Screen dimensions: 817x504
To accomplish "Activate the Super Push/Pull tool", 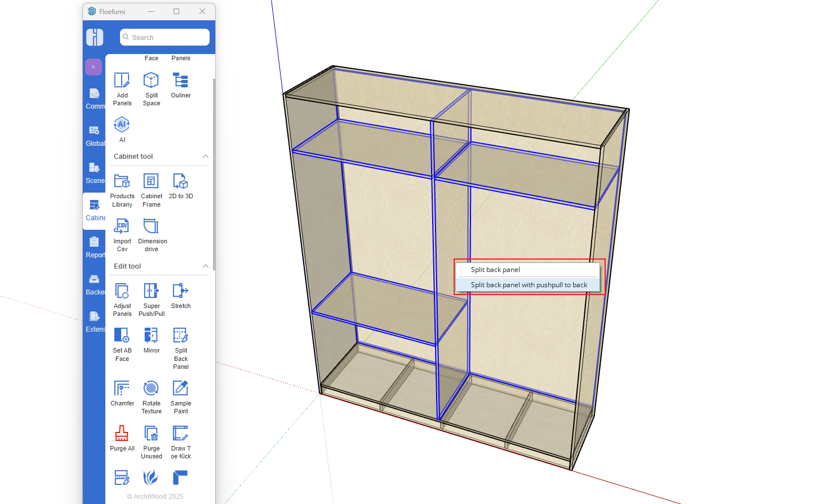I will [x=151, y=298].
